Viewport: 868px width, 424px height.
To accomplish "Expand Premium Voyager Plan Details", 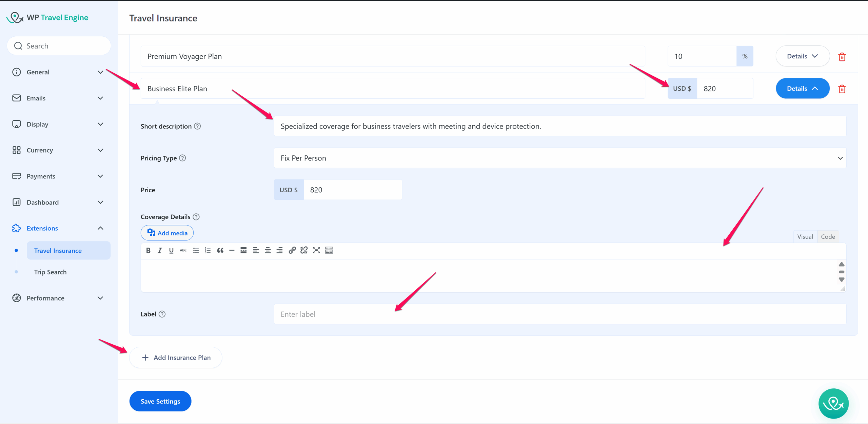I will point(802,56).
